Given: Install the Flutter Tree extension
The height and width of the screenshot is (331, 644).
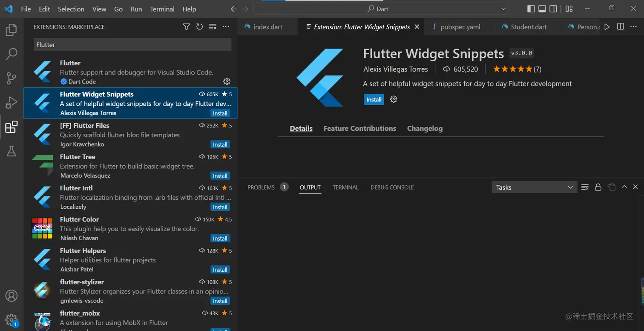Looking at the screenshot, I should click(220, 176).
